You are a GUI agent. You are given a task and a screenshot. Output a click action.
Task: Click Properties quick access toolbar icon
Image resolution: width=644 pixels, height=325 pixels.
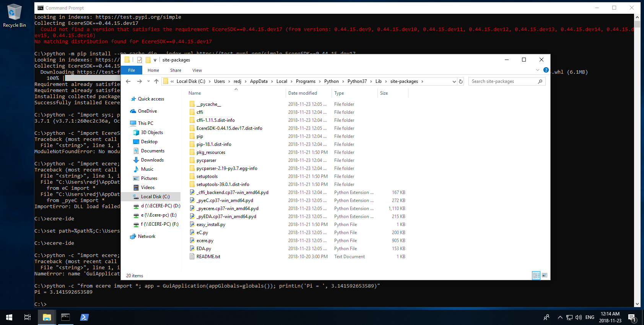pos(140,60)
